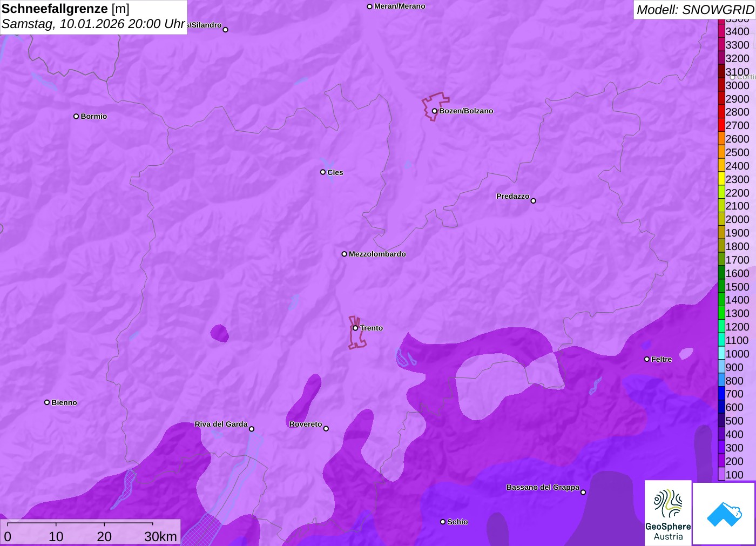Click the date Samstag, 10.01.2026 20:00 Uhr
The width and height of the screenshot is (756, 546).
tap(93, 24)
